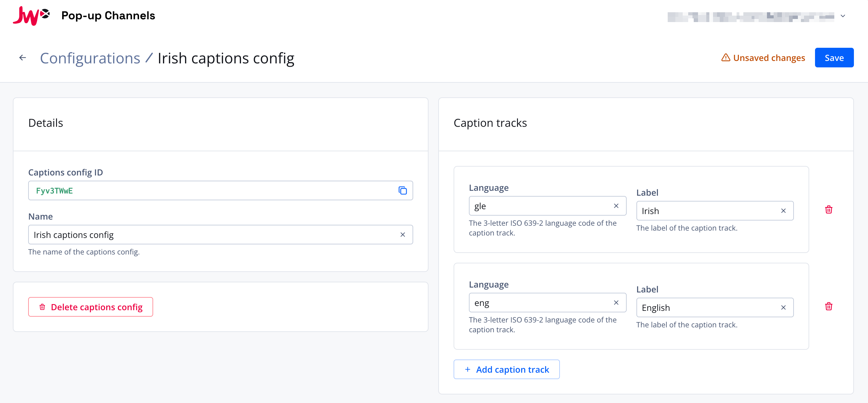This screenshot has height=403, width=868.
Task: Clear the 'Irish' label field
Action: coord(783,211)
